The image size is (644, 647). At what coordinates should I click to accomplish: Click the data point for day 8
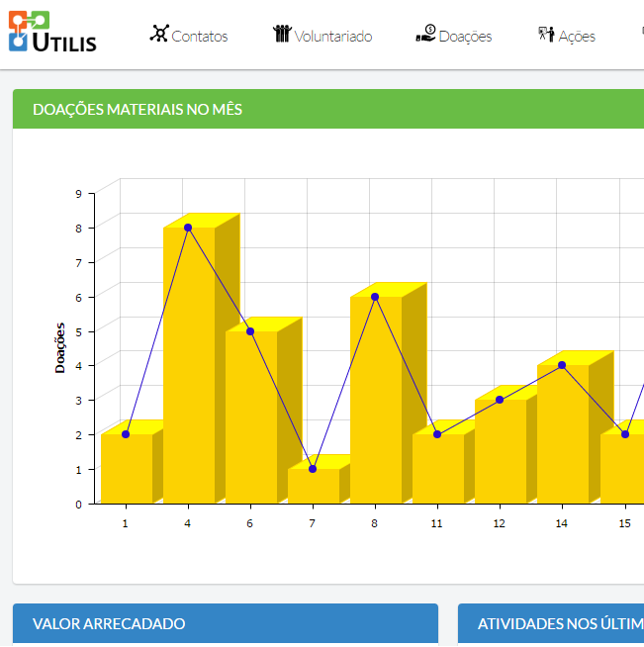tap(375, 297)
